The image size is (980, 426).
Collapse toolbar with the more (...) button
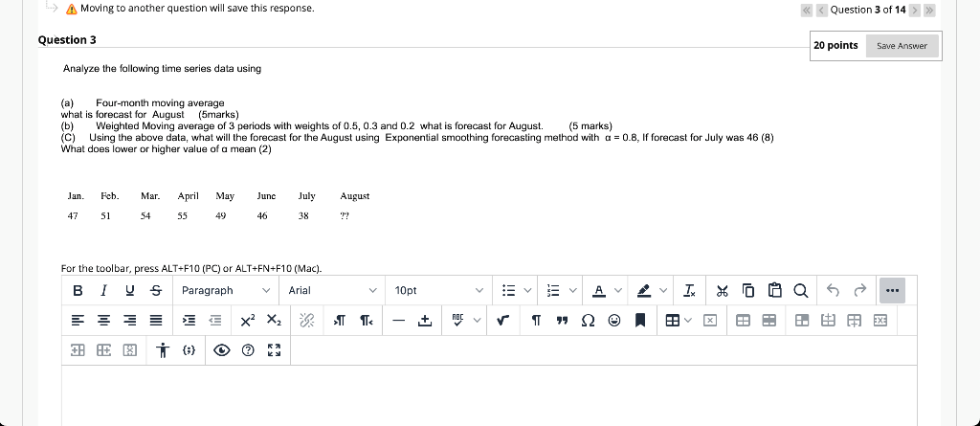[892, 290]
